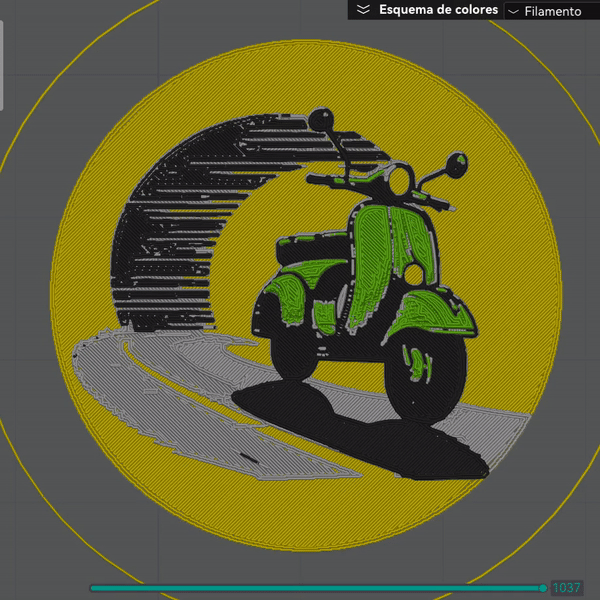Collapse the Esquema de colores panel chevron
600x600 pixels.
click(x=363, y=9)
